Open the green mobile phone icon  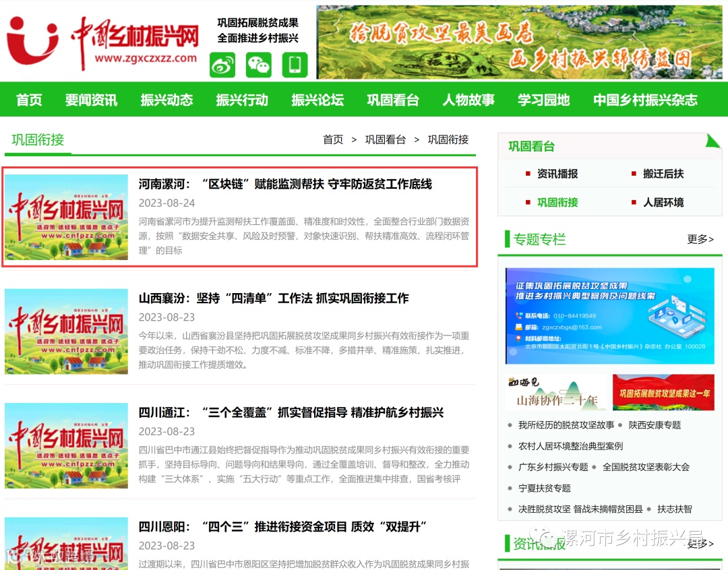coord(295,65)
